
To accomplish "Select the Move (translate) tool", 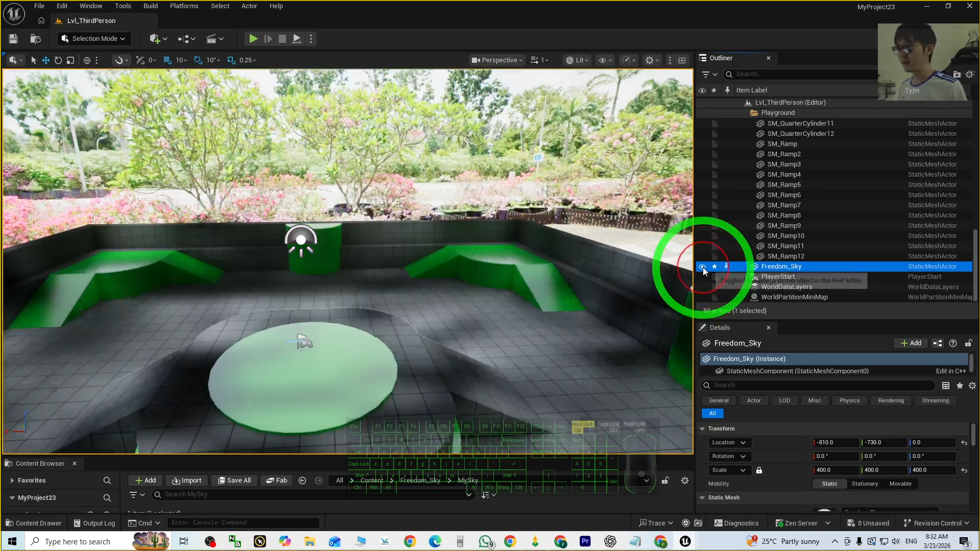I will (x=45, y=60).
